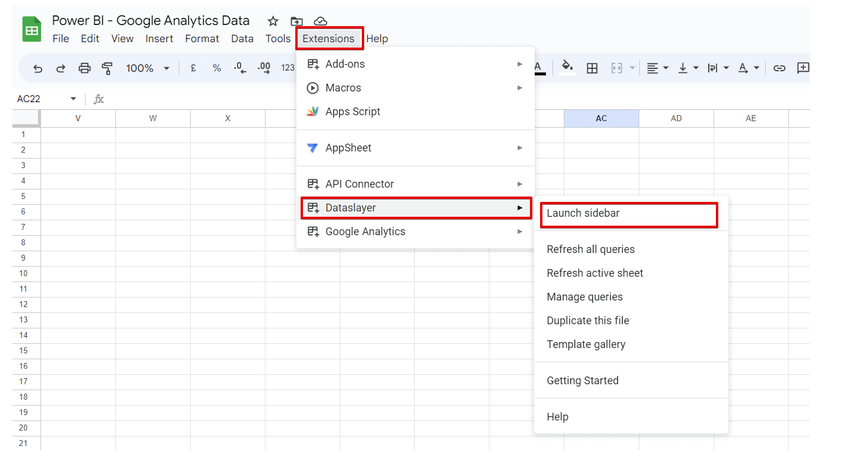868x465 pixels.
Task: Click the Decrease decimal places icon
Action: (x=239, y=68)
